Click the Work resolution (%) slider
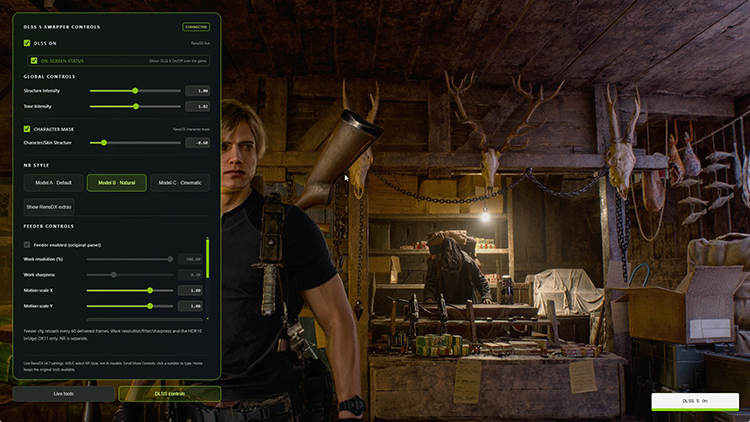The image size is (750, 422). click(x=130, y=259)
